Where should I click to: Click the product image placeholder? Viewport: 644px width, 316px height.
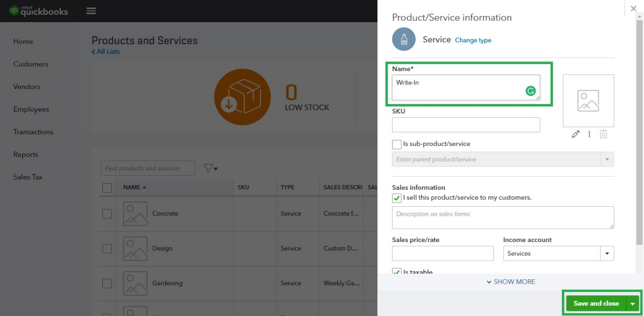point(588,101)
